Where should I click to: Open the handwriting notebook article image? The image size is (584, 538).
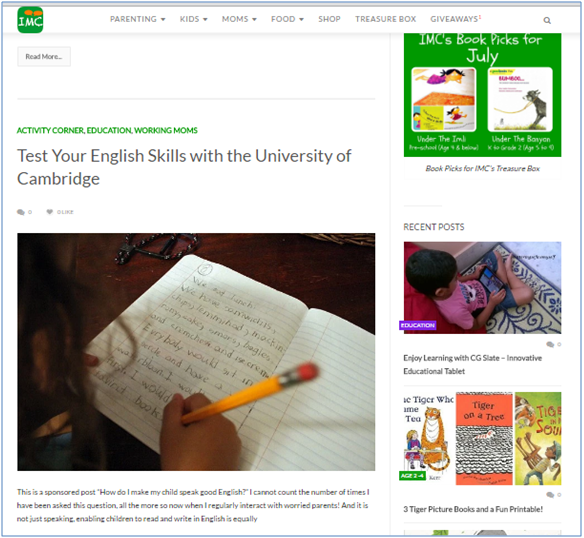point(196,352)
